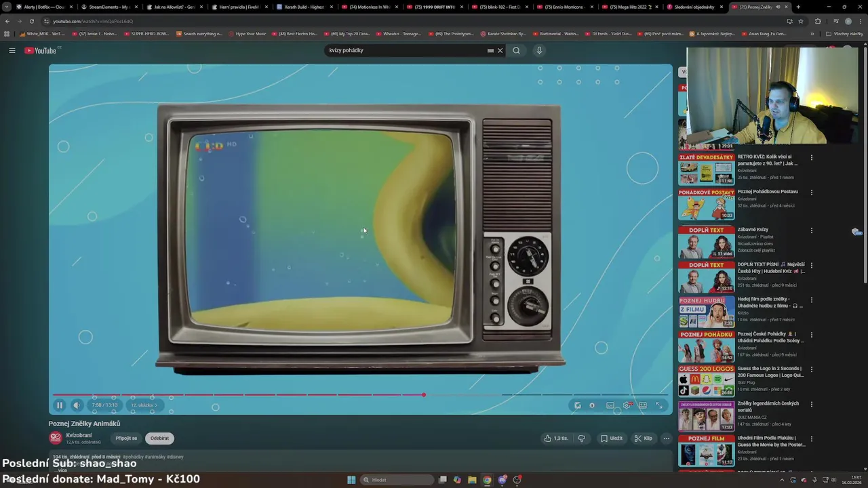
Task: Open options menu for 'Poznej České Pohádky'
Action: (811, 335)
